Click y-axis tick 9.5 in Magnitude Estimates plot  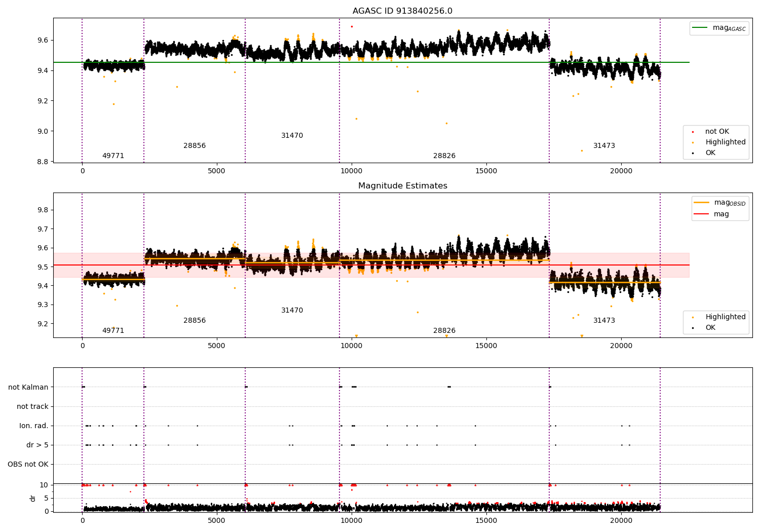(43, 267)
